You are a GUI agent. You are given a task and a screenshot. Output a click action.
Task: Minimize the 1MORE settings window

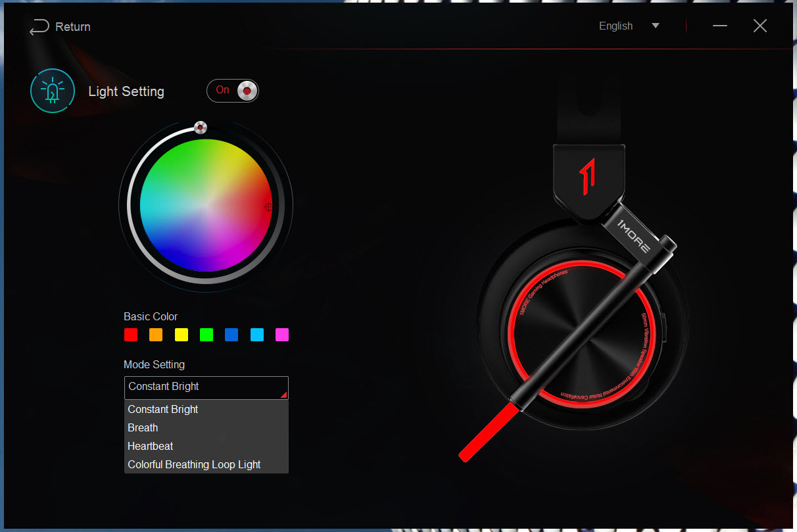pos(720,26)
